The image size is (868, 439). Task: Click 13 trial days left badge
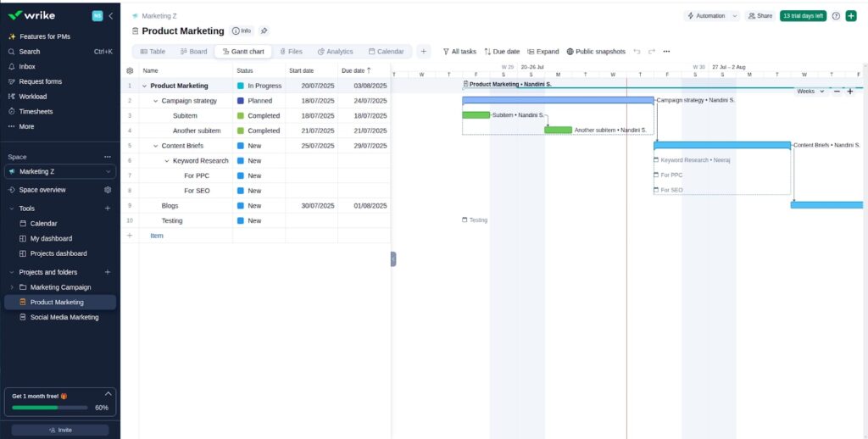[804, 16]
